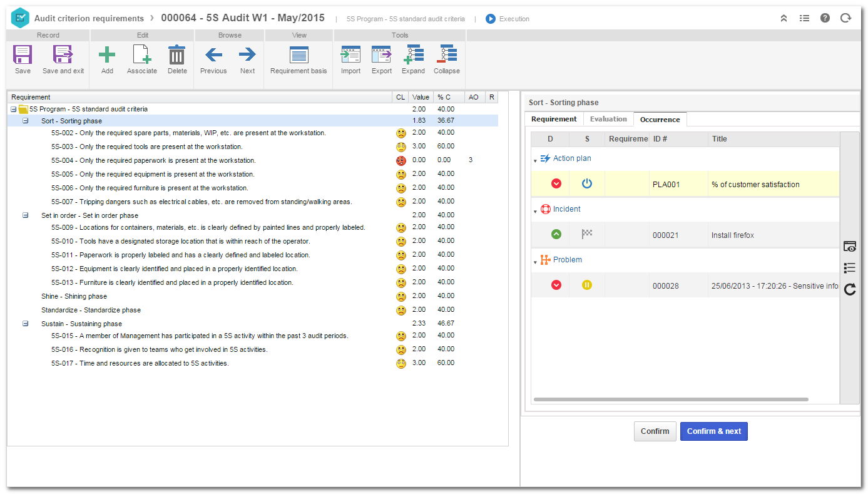Select row 5S-017 time and resources
Image resolution: width=868 pixels, height=494 pixels.
point(253,363)
